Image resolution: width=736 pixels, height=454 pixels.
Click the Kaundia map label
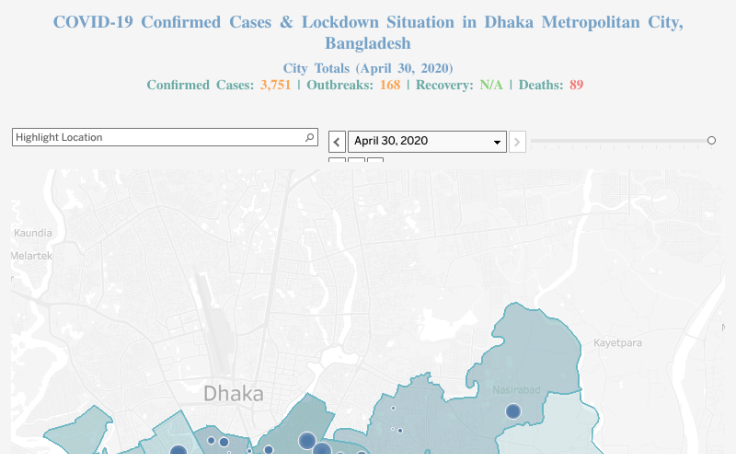click(33, 233)
